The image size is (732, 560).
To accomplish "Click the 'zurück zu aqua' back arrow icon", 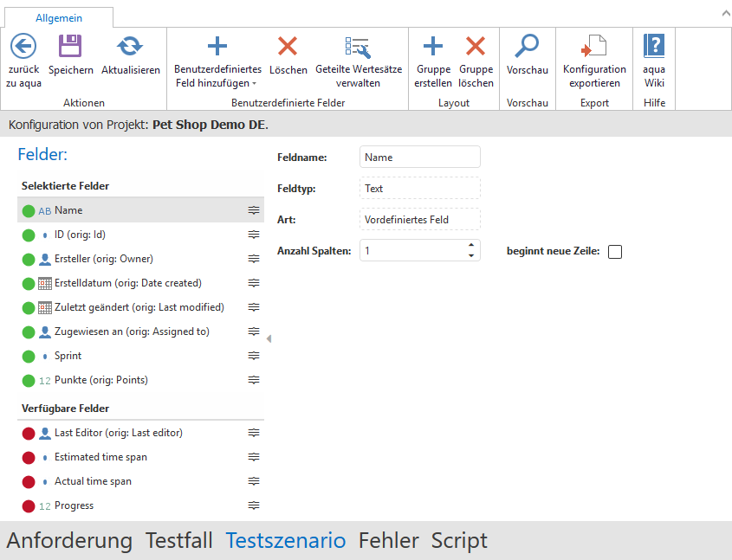I will click(x=23, y=46).
